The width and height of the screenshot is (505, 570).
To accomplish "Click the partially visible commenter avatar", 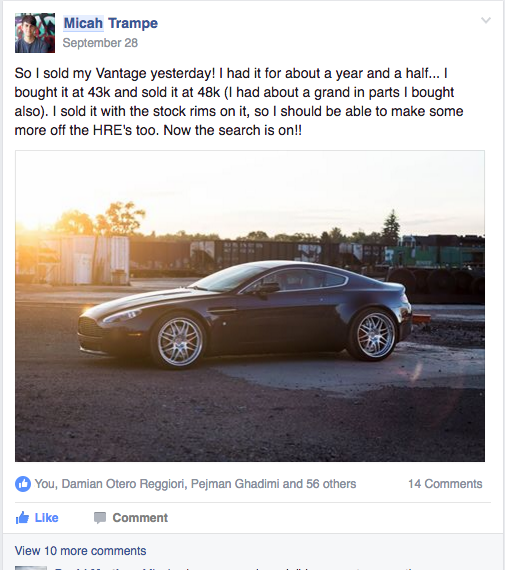I will (x=31, y=568).
